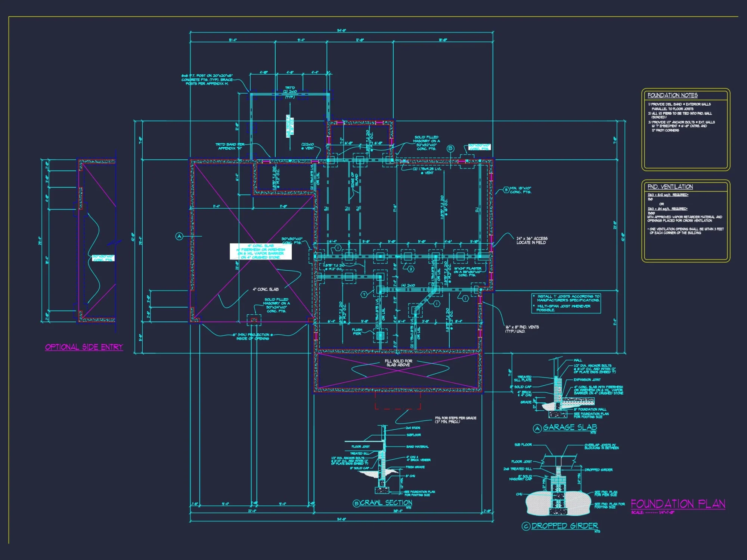Select the circled A garage slab detail marker

537,427
